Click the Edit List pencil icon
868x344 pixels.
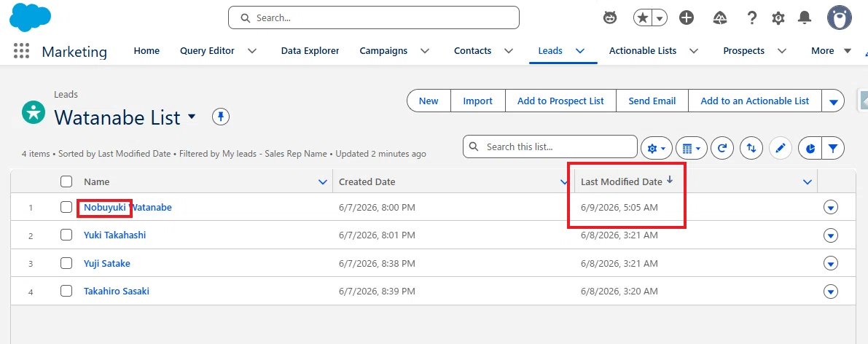[x=781, y=148]
